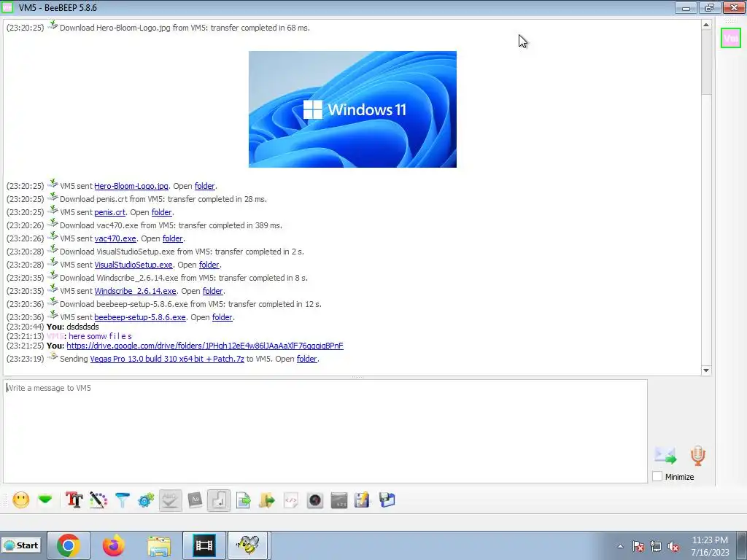
Task: Click the BeeBEEP bee taskbar icon
Action: click(248, 545)
